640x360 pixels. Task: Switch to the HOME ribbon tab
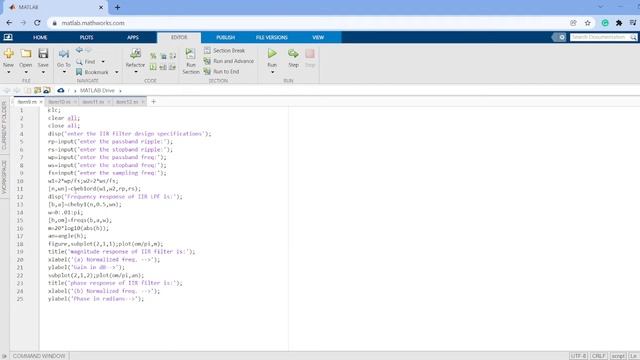click(40, 37)
